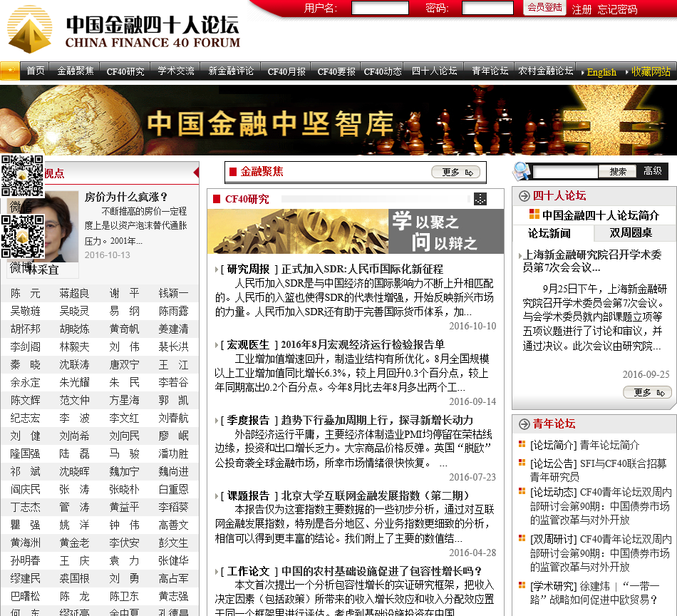The image size is (677, 616).
Task: Open the 首页 menu item
Action: (x=36, y=71)
